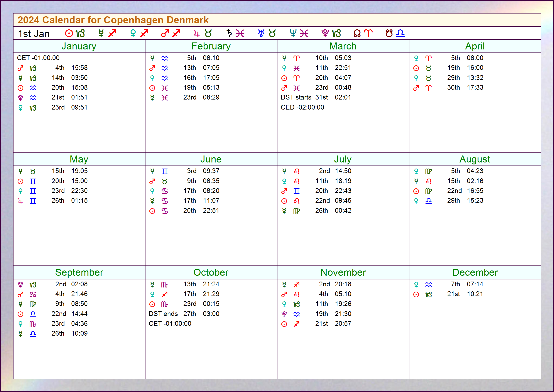This screenshot has height=392, width=554.
Task: Click the North Node symbol in the 1st Jan row
Action: [357, 33]
